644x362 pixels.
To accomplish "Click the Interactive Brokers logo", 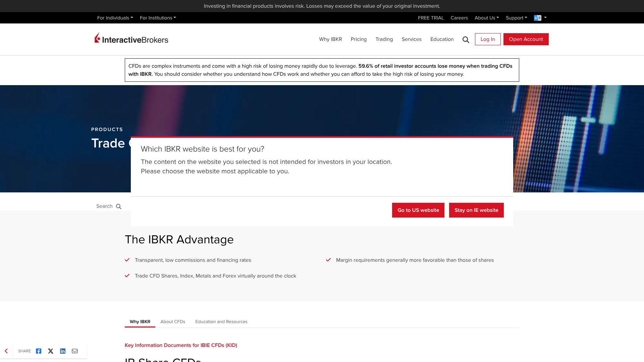I will tap(131, 39).
